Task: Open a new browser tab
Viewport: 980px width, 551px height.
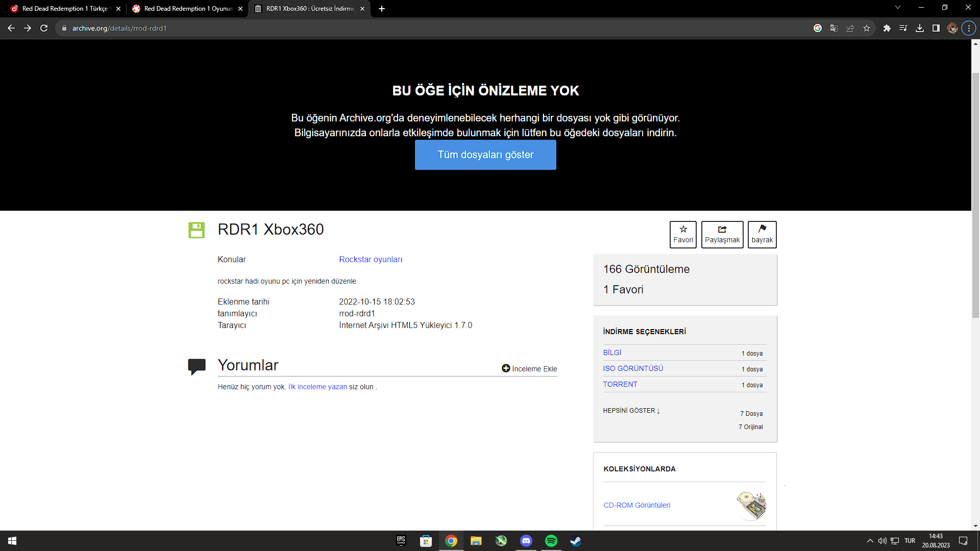Action: pyautogui.click(x=382, y=9)
